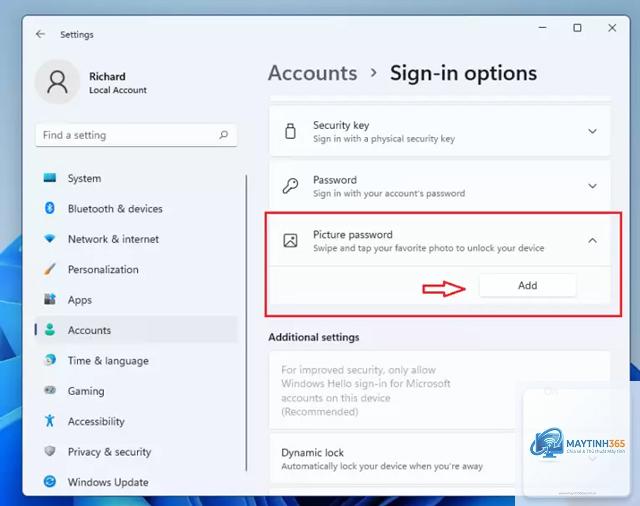
Task: Expand the Password section chevron
Action: [592, 186]
